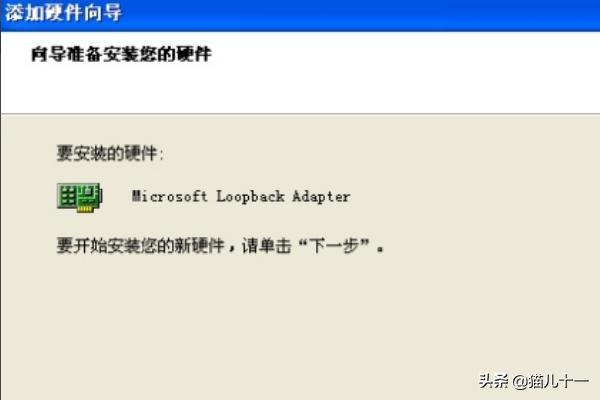600x400 pixels.
Task: Click the 添加硬件向导 title bar text
Action: [63, 13]
